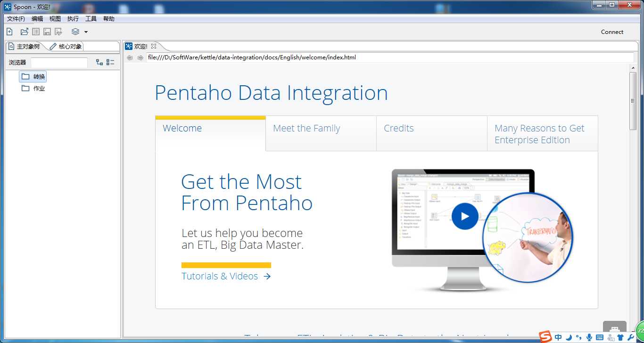Select the 欢迎! tab
Image resolution: width=644 pixels, height=343 pixels.
tap(141, 46)
